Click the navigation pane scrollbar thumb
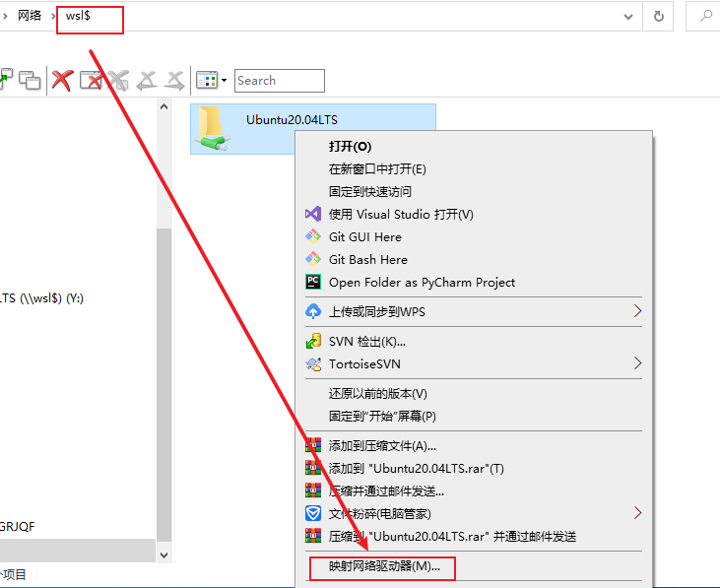The width and height of the screenshot is (720, 588). (x=164, y=384)
